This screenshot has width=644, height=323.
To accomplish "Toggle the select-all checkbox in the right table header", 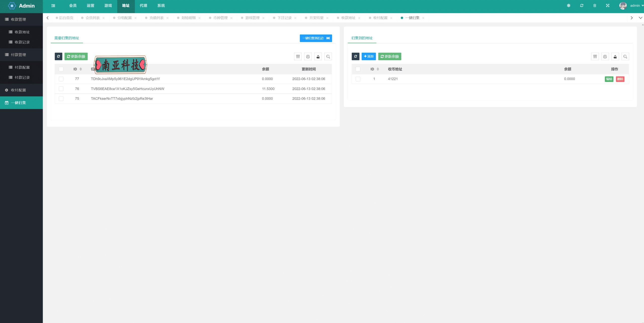I will click(x=358, y=69).
